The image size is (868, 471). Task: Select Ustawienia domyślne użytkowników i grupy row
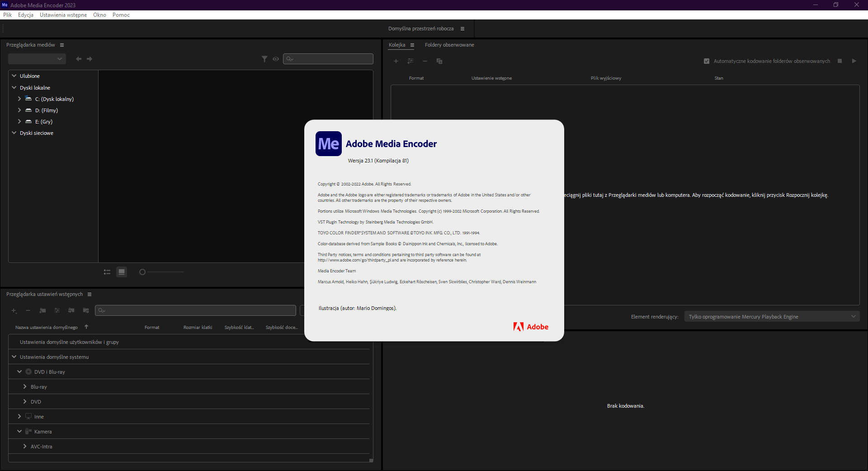189,342
